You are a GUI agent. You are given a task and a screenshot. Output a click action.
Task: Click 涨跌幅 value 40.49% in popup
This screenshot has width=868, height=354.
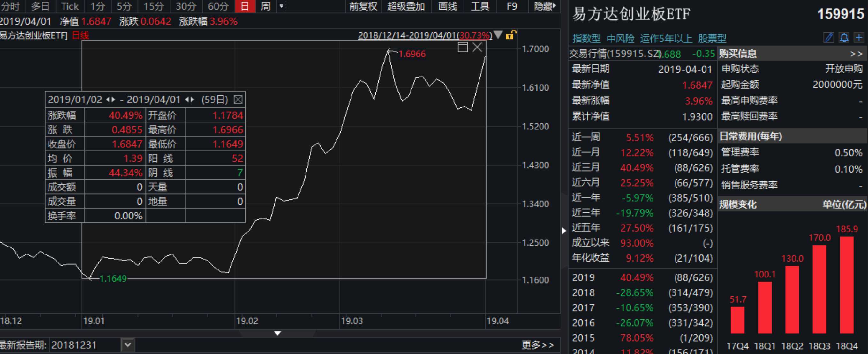pyautogui.click(x=125, y=115)
